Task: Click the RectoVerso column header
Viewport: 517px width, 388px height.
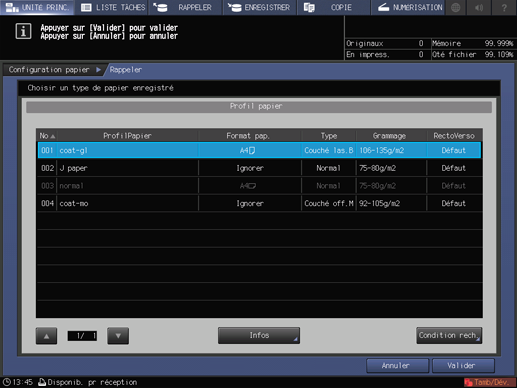Action: (x=454, y=136)
